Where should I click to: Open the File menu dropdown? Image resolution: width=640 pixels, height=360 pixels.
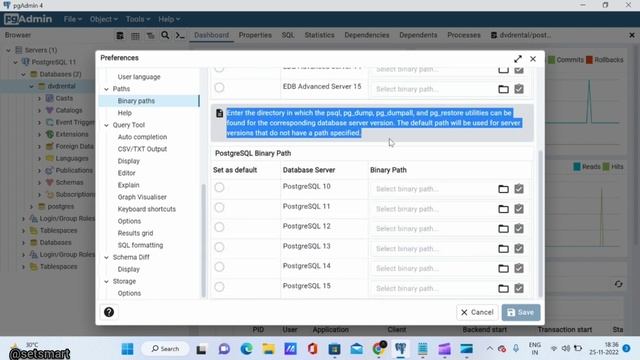[73, 19]
